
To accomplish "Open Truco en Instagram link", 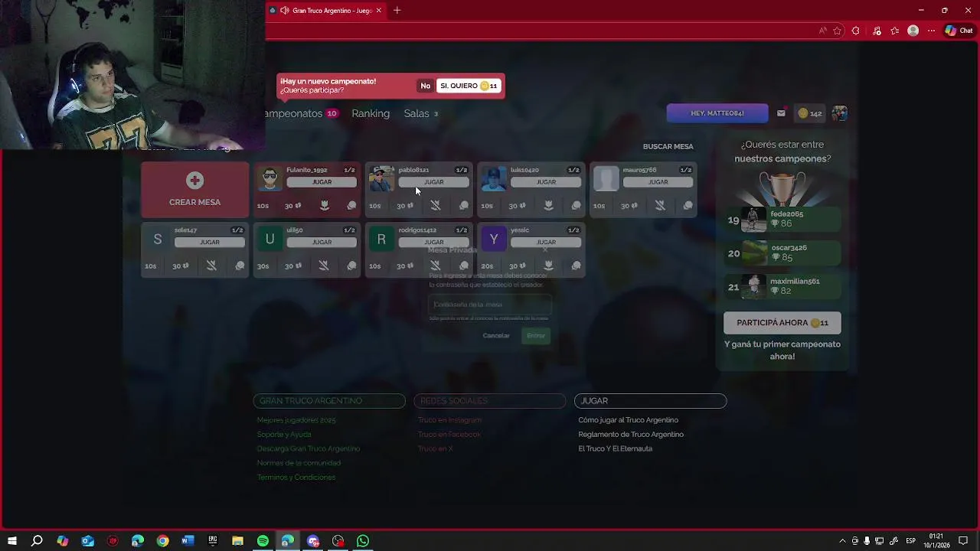I will [449, 420].
